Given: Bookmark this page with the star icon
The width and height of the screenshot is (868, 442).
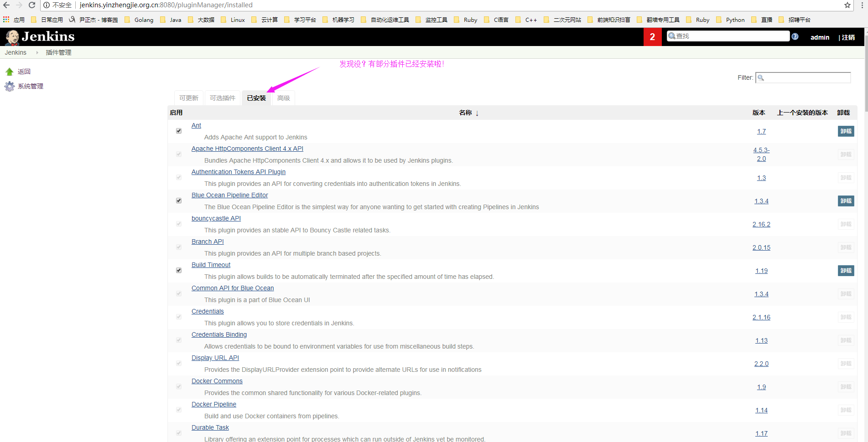Looking at the screenshot, I should tap(847, 5).
